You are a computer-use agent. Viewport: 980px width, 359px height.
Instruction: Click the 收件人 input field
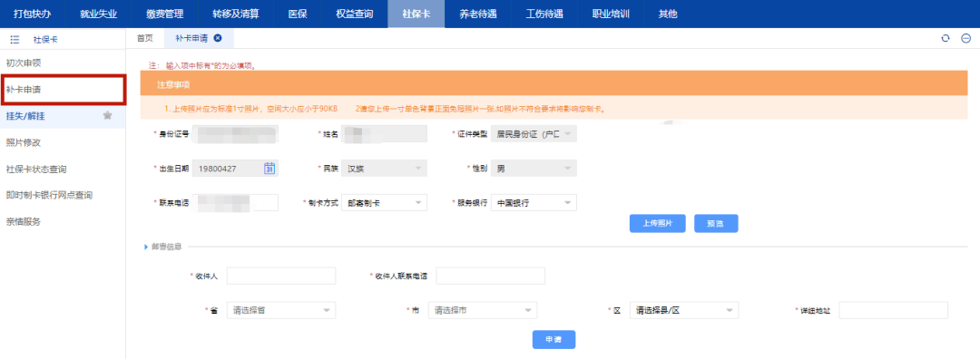click(281, 276)
